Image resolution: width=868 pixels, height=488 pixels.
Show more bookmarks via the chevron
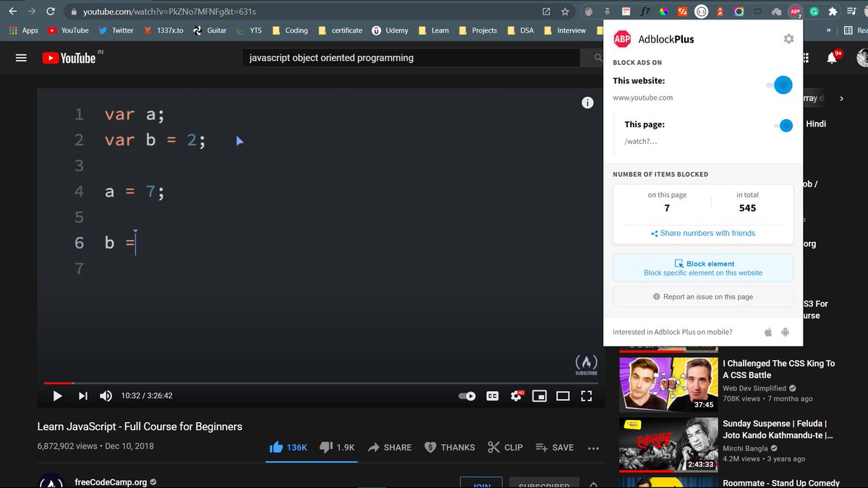point(828,30)
